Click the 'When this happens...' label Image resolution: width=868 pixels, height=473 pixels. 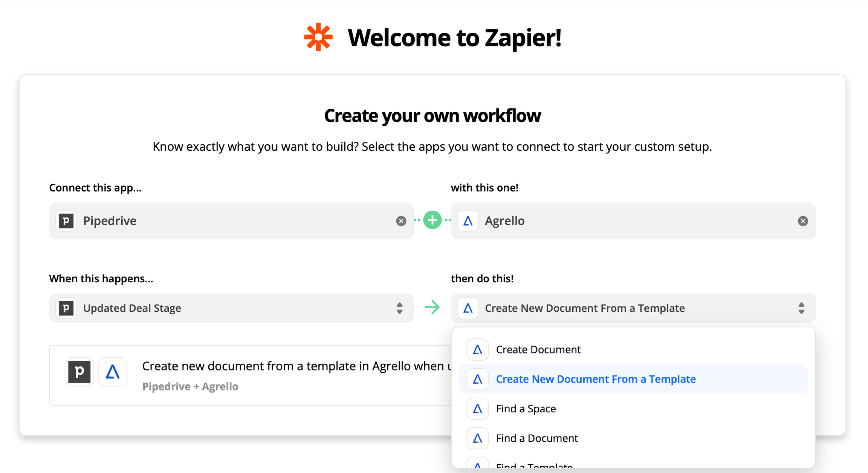click(x=101, y=279)
